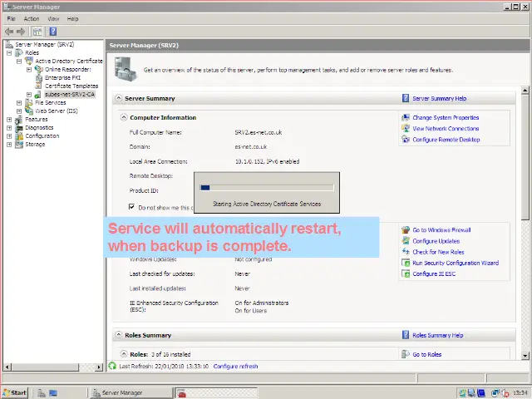The height and width of the screenshot is (399, 532).
Task: Select Server Manager (SRV2) root tree item
Action: [x=44, y=44]
